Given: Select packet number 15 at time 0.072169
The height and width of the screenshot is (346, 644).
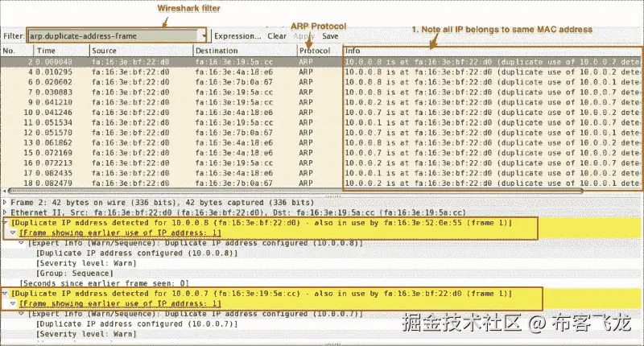Looking at the screenshot, I should point(321,153).
